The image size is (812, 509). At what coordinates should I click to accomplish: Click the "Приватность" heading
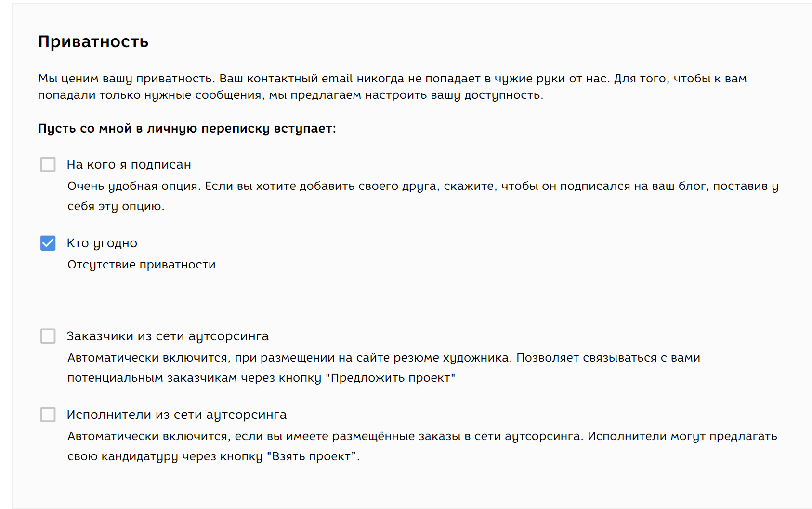93,42
